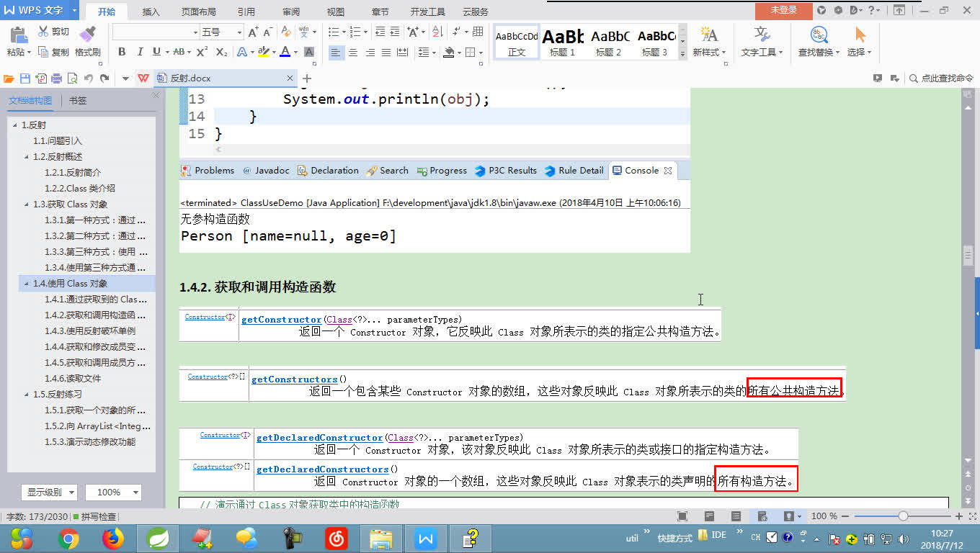Close the 反射.docx document tab
The width and height of the screenshot is (980, 553).
coord(290,78)
